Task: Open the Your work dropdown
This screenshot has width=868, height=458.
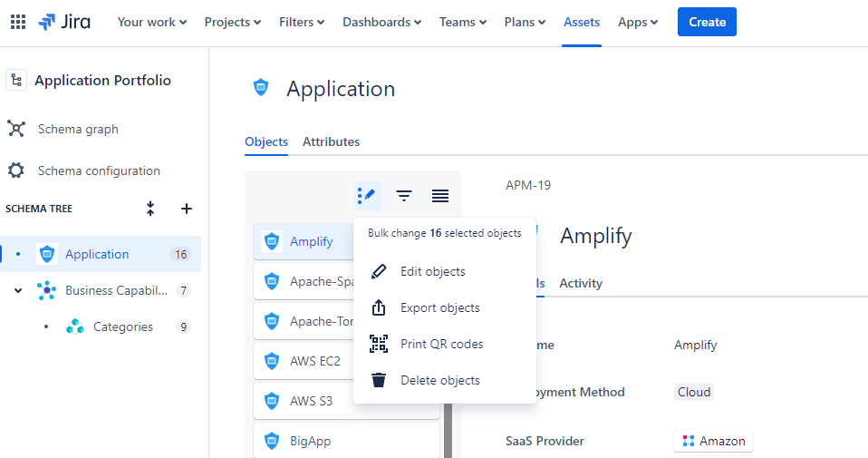Action: pyautogui.click(x=151, y=22)
